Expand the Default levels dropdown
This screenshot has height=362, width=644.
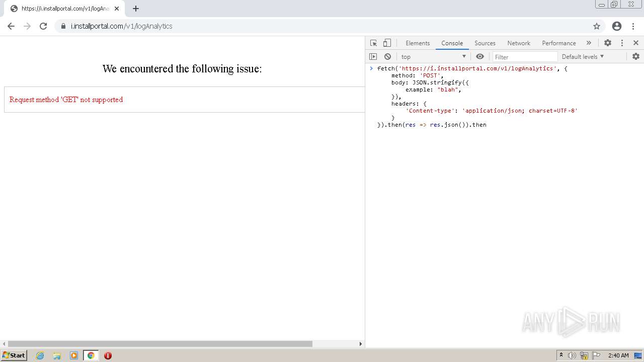pyautogui.click(x=583, y=57)
